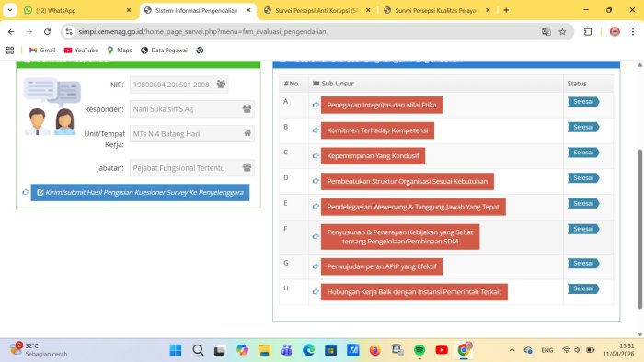Open Kepemimpinan Yang Kondusif
Screen dimensions: 644x362
click(x=373, y=156)
